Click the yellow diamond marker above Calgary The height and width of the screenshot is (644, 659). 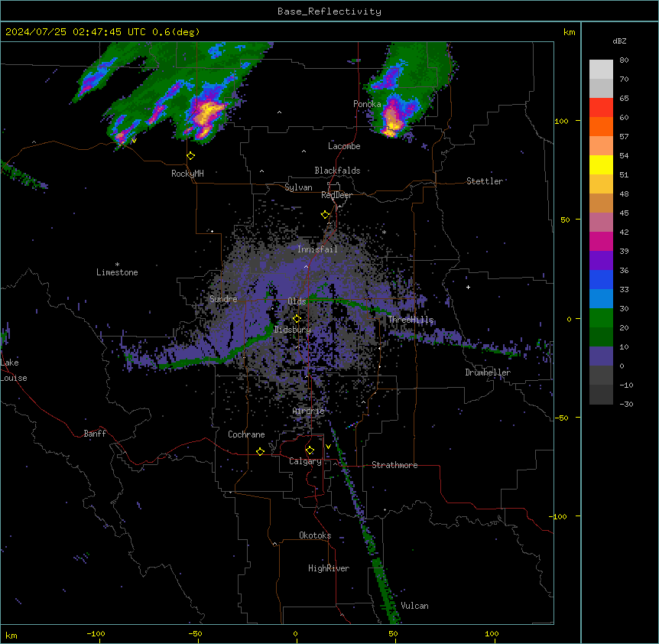(x=310, y=450)
